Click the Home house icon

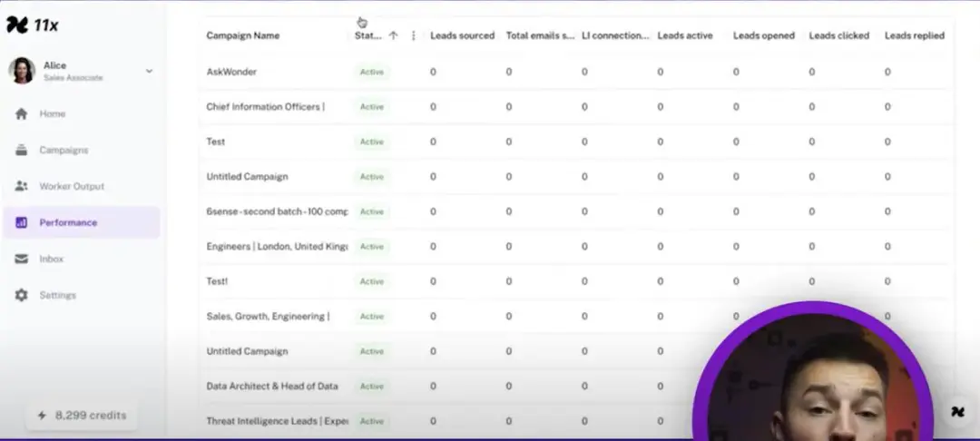(21, 113)
